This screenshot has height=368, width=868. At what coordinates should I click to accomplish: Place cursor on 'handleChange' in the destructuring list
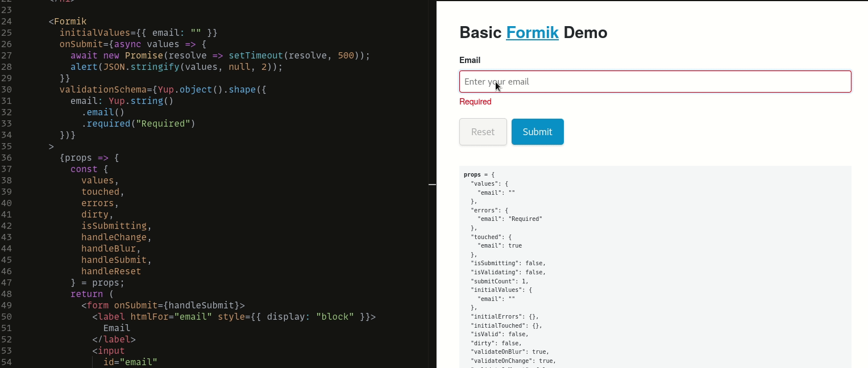point(114,237)
